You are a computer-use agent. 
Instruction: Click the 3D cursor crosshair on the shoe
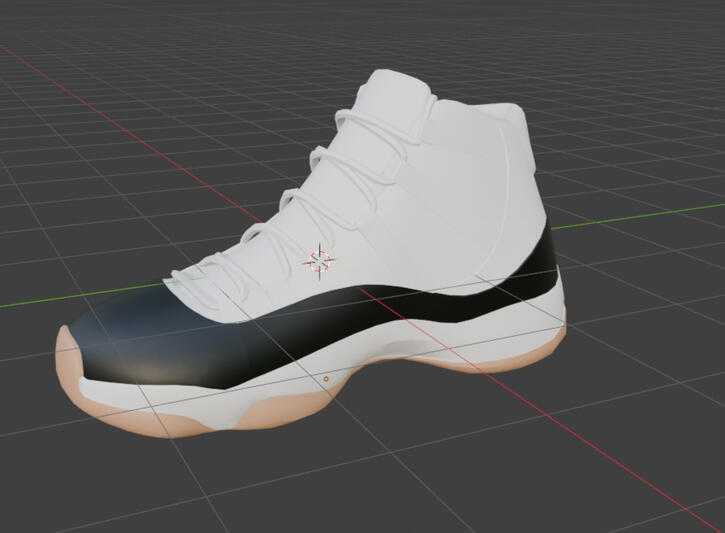(x=319, y=262)
